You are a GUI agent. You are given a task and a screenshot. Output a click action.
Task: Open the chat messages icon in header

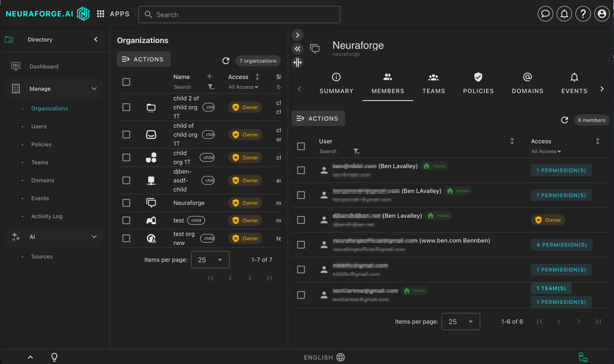tap(545, 14)
